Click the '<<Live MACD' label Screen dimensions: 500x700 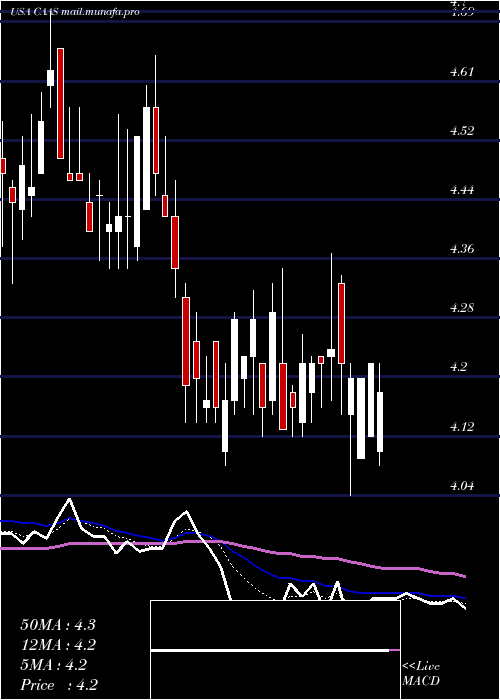[421, 674]
